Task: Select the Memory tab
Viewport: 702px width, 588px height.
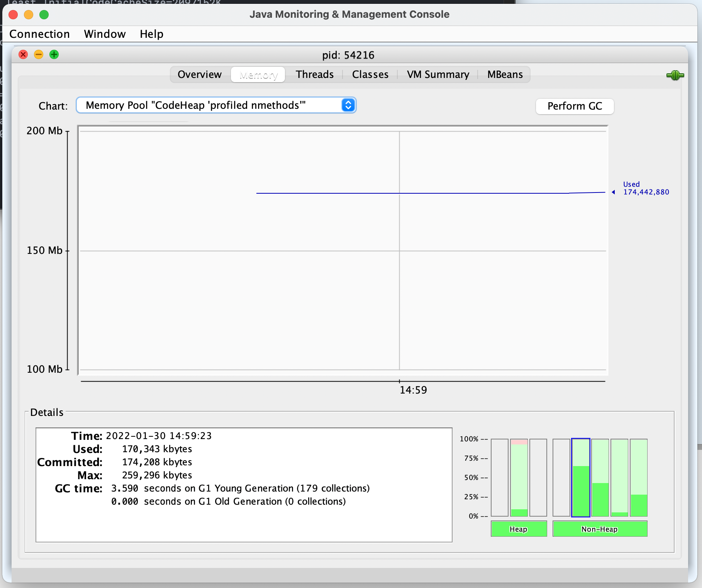Action: (258, 74)
